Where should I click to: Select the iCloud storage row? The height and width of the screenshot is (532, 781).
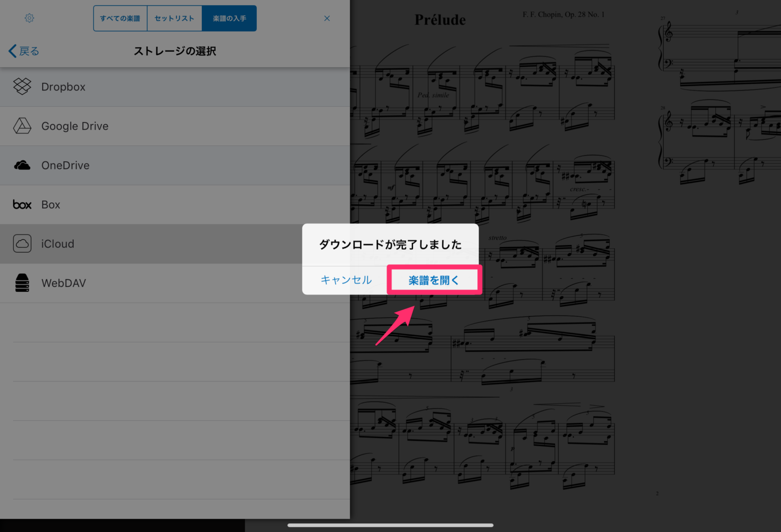click(x=153, y=244)
